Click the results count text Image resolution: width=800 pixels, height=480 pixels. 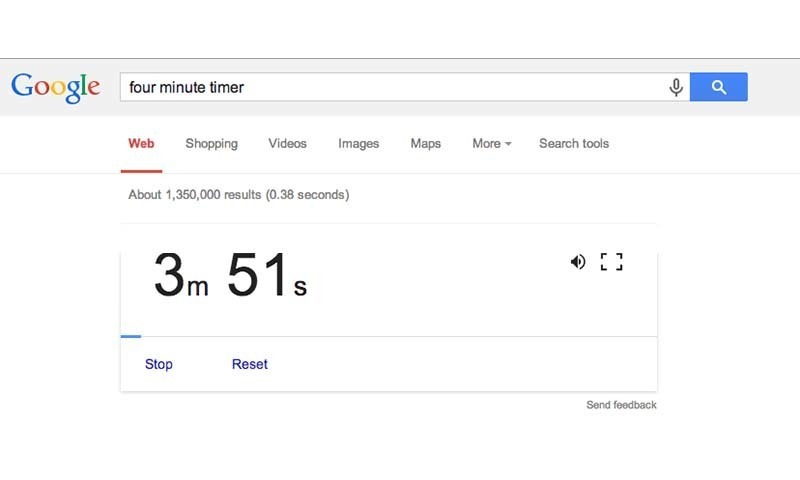pos(238,195)
